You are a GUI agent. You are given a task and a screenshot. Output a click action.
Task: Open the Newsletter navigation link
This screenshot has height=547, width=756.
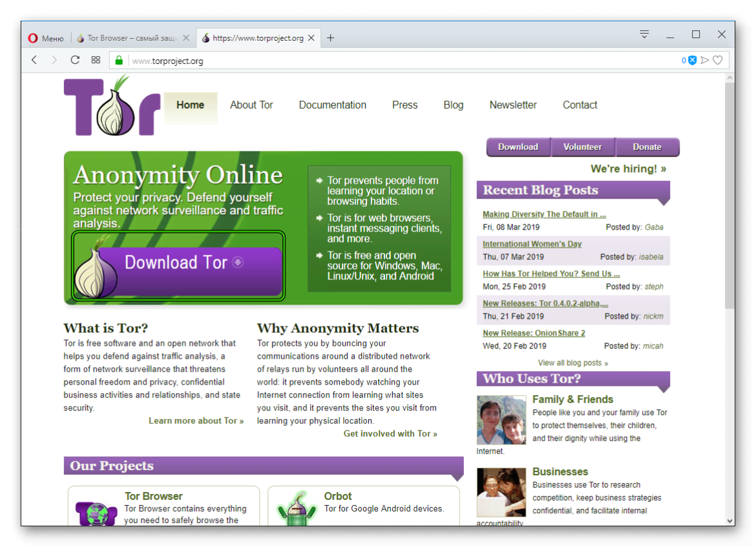[x=513, y=105]
